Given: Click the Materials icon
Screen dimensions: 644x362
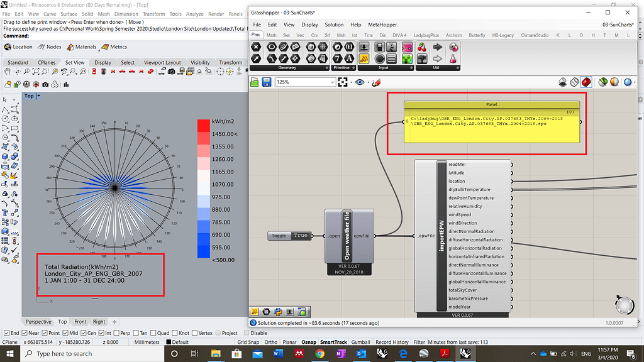Looking at the screenshot, I should pos(70,47).
